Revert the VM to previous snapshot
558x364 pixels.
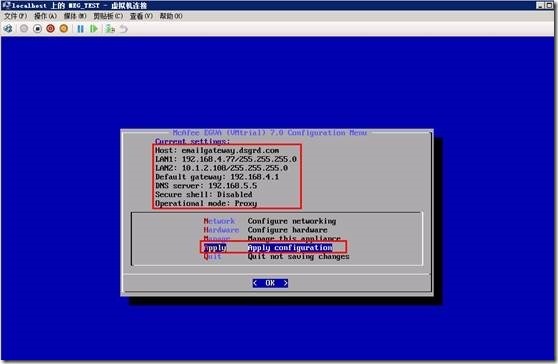point(123,28)
